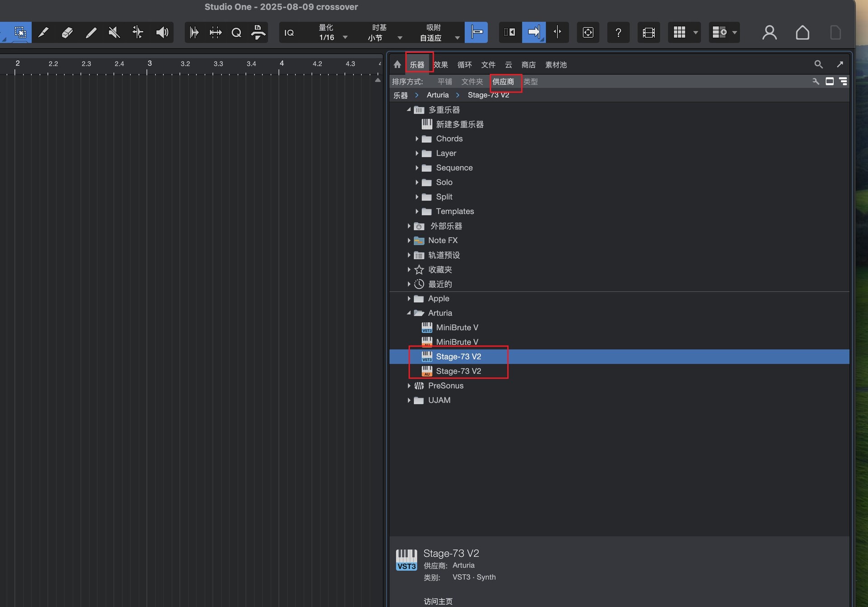
Task: Expand the PreSonus vendor folder
Action: point(409,386)
